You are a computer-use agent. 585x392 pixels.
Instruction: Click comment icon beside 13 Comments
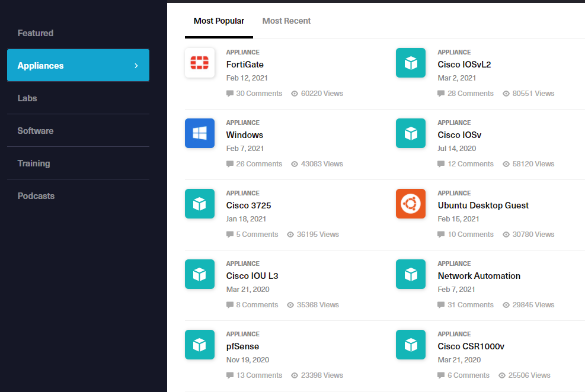(230, 375)
